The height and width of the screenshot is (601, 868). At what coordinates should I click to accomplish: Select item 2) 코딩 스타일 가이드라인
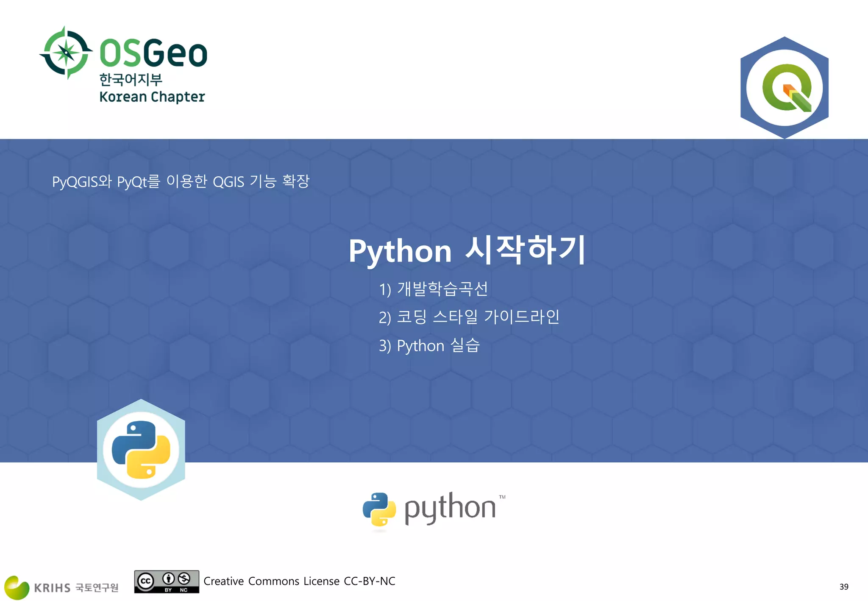(x=469, y=317)
